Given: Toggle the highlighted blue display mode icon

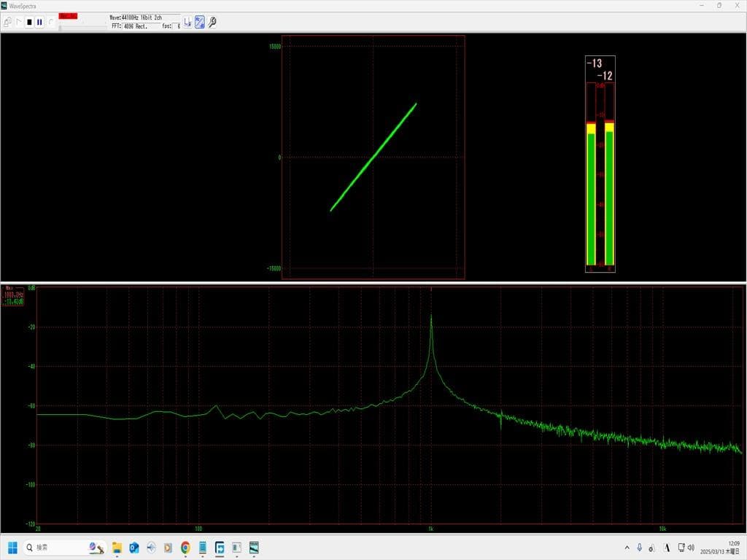Looking at the screenshot, I should pos(199,22).
